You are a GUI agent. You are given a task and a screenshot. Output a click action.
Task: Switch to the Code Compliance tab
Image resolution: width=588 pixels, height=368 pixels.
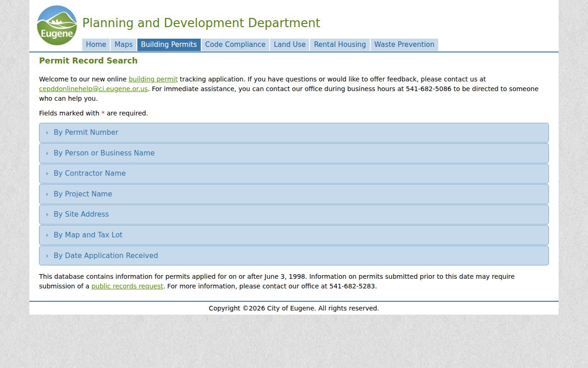point(235,45)
